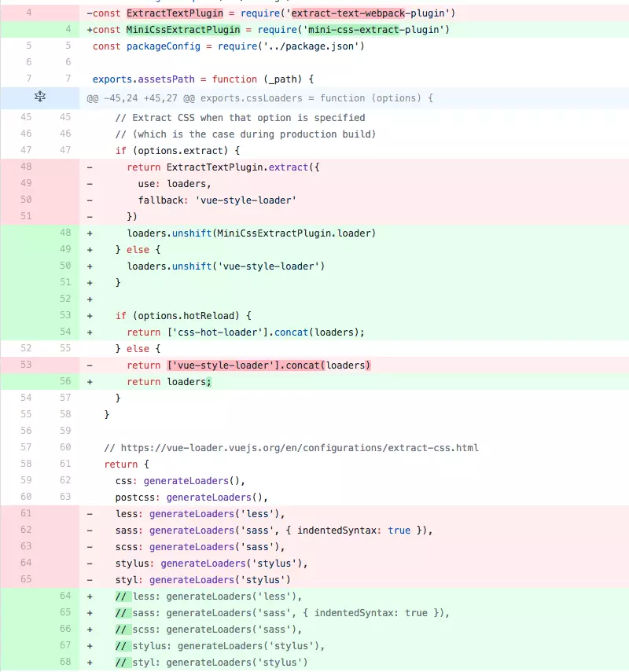Click line 'const packageConfig = require'
629x672 pixels.
(x=229, y=46)
